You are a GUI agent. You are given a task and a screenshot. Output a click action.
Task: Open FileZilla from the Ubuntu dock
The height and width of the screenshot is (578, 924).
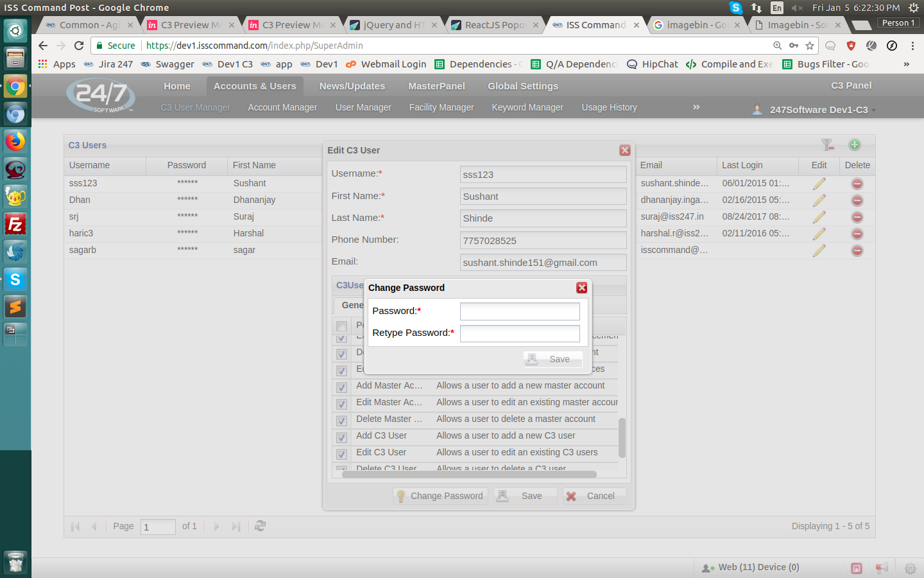15,224
